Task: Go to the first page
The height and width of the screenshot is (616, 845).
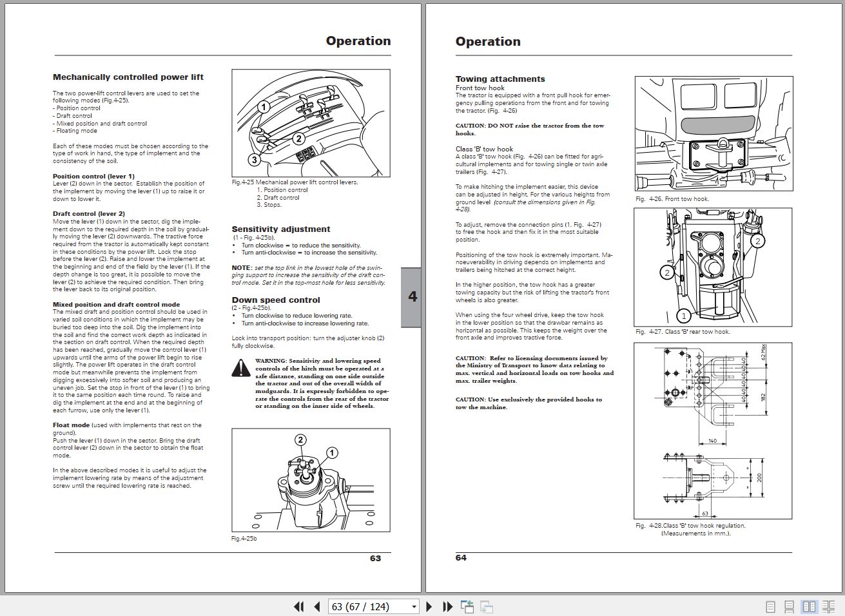Action: point(299,606)
